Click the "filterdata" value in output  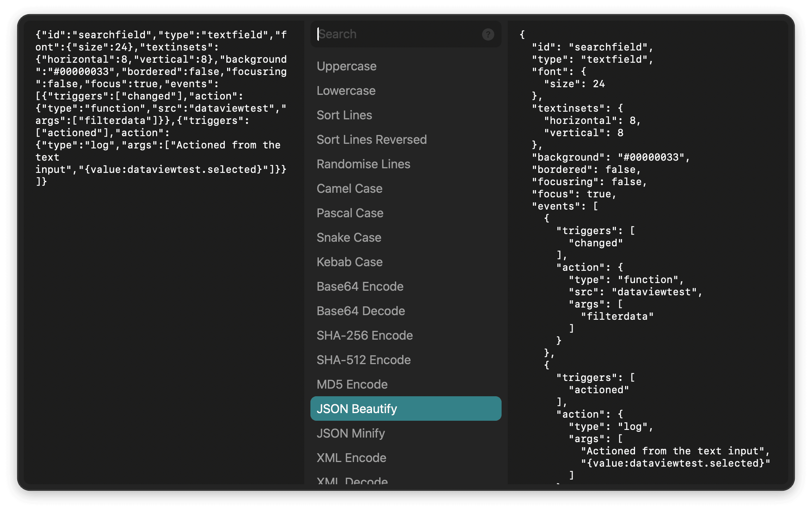(x=617, y=316)
